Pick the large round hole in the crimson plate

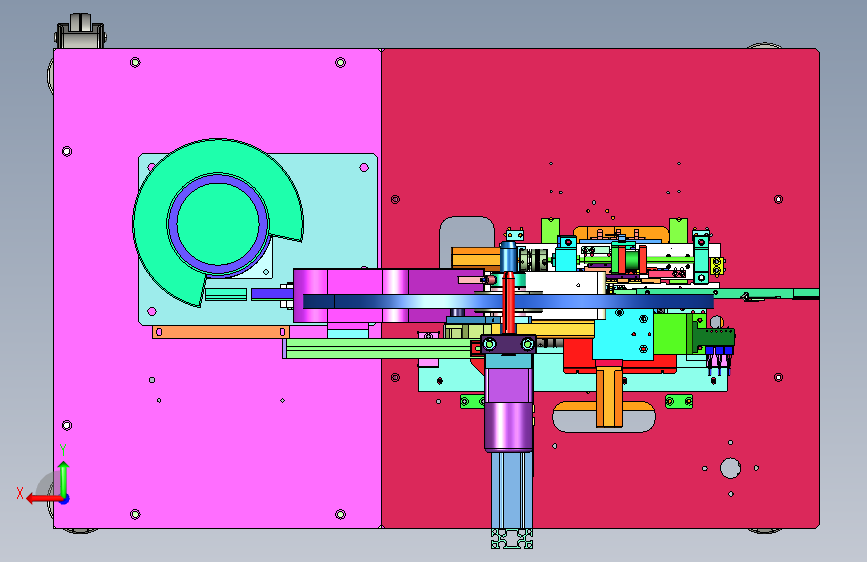pos(730,468)
